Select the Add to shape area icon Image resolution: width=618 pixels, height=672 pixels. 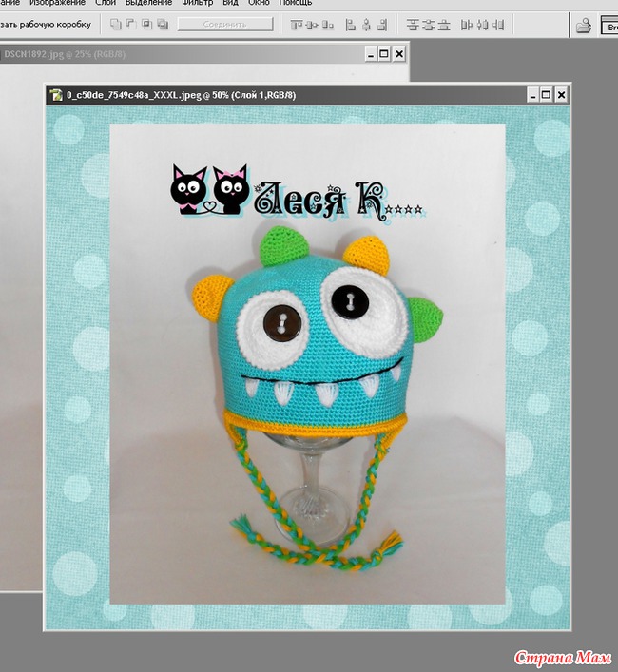pos(116,25)
